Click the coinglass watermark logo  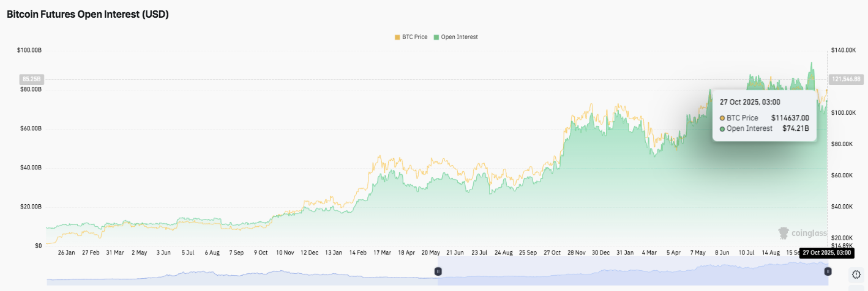point(802,233)
